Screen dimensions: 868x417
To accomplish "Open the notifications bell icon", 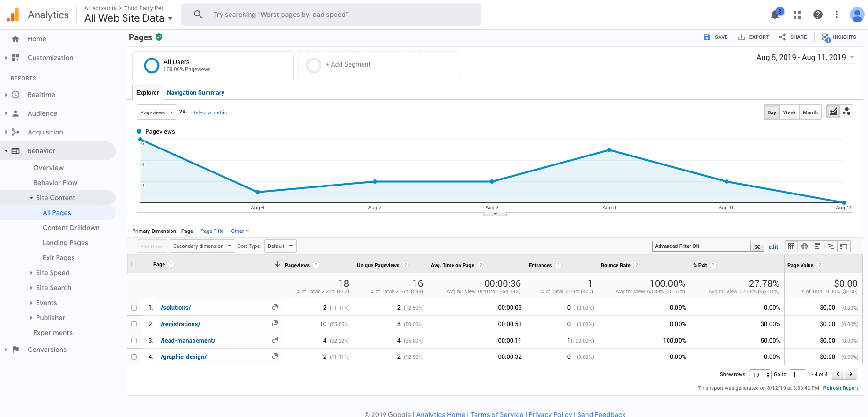I will 775,15.
